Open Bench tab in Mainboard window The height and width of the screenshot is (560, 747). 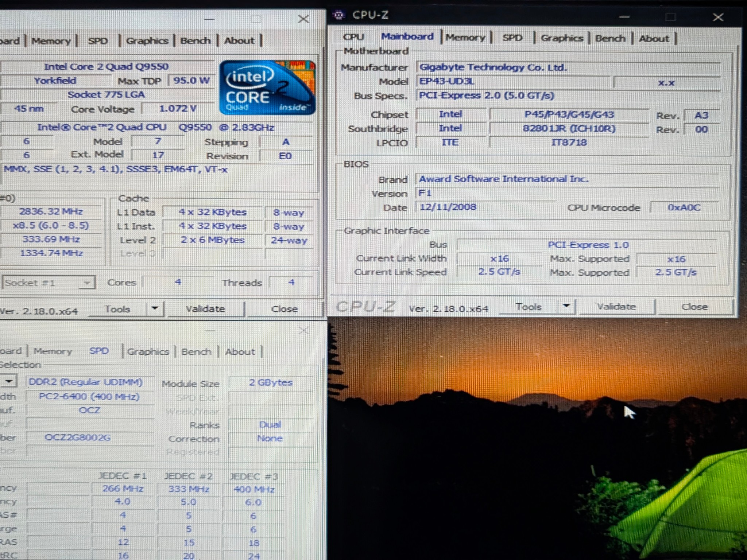[610, 38]
